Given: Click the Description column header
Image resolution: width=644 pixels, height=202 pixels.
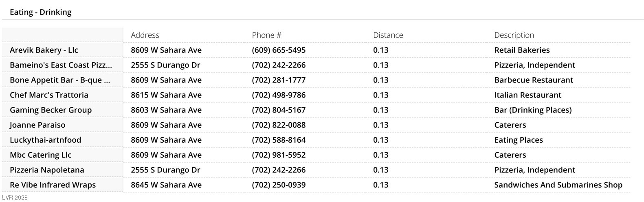Looking at the screenshot, I should point(514,35).
